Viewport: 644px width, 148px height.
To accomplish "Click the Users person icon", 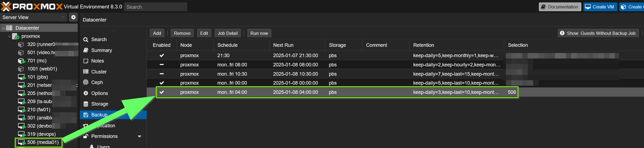I will tap(92, 146).
